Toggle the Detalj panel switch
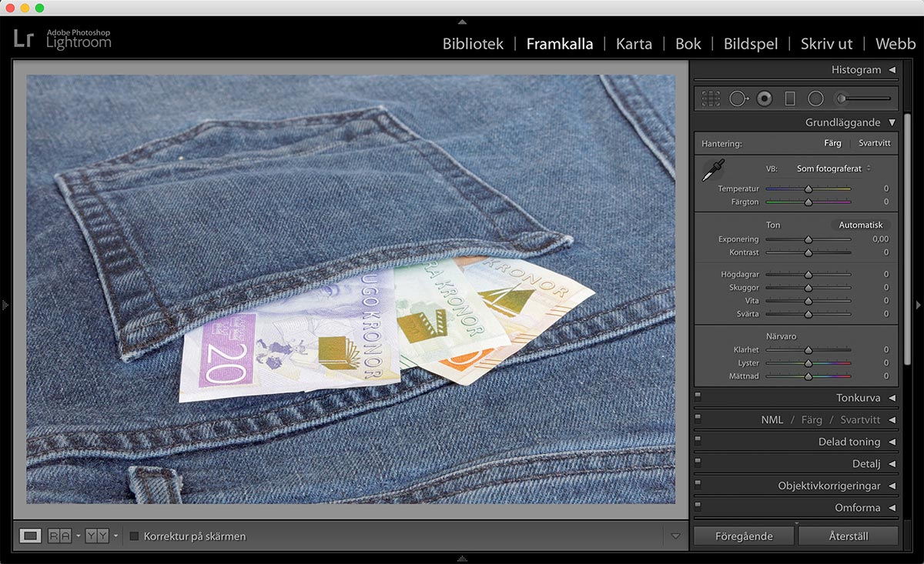924x564 pixels. click(x=698, y=463)
